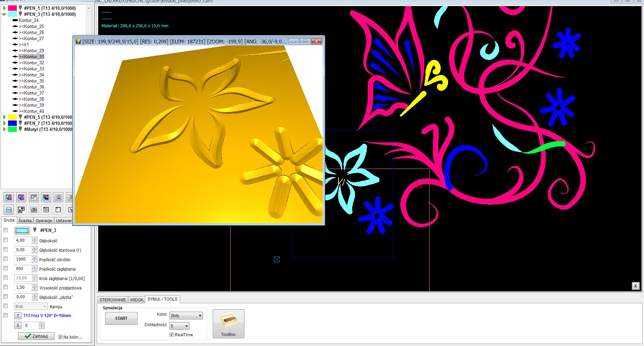644x346 pixels.
Task: Click the V-bit tool icon beside #PEN_3 in tree
Action: 21,14
